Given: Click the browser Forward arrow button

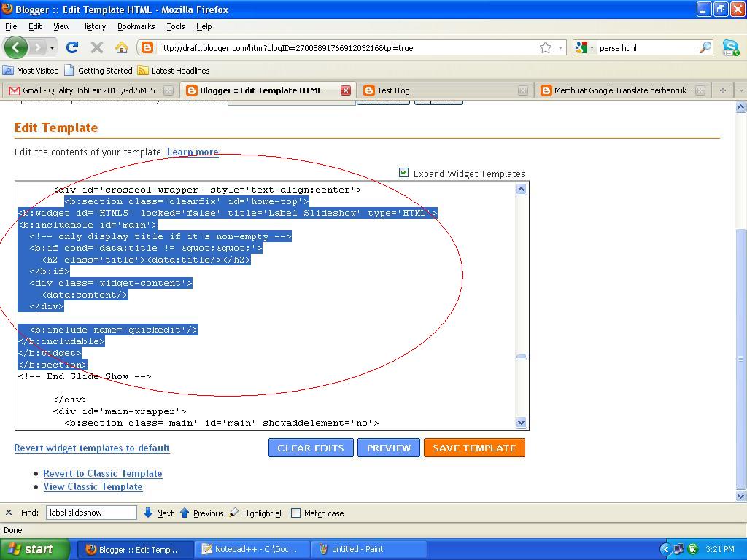Looking at the screenshot, I should [36, 47].
